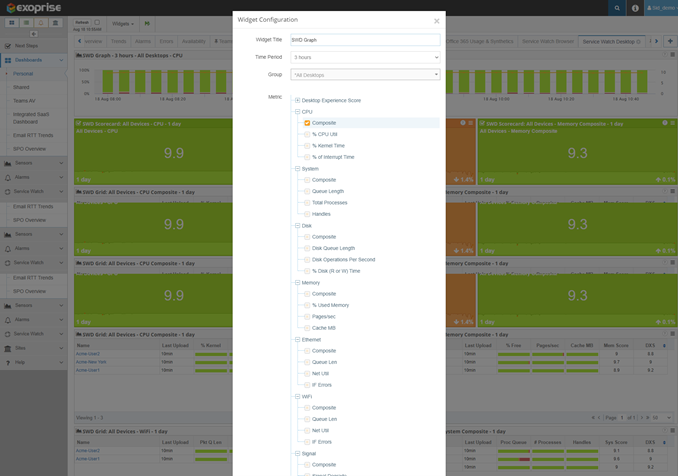Check the % Kernel Time metric

307,146
